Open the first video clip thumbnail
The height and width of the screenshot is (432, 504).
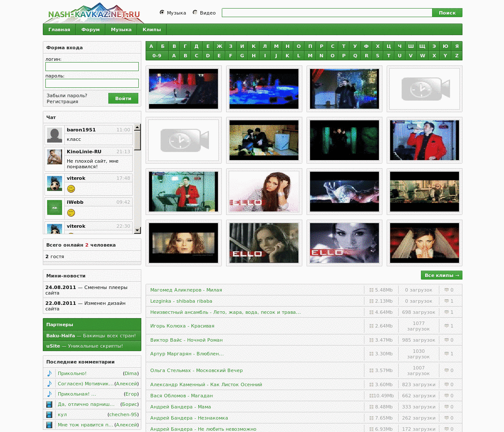click(x=183, y=89)
